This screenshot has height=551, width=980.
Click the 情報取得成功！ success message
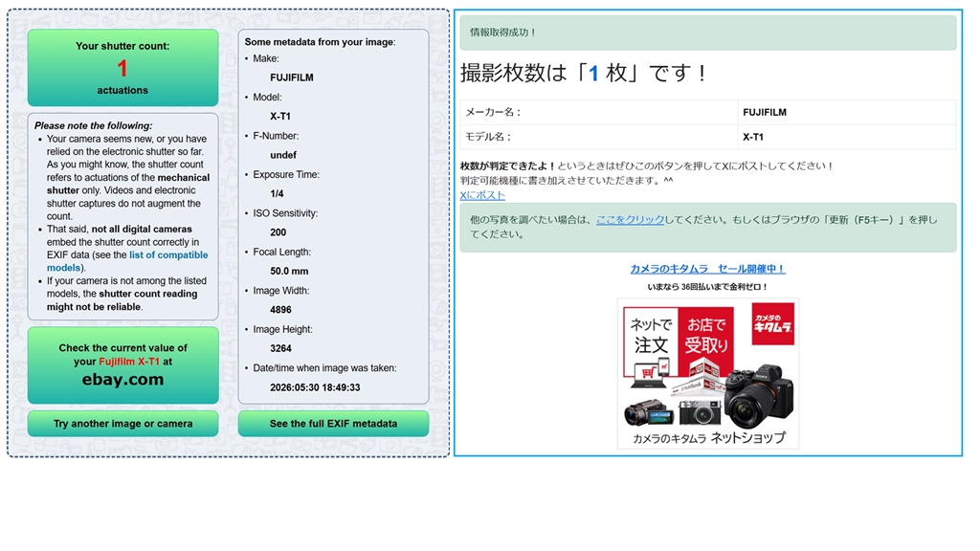coord(708,33)
